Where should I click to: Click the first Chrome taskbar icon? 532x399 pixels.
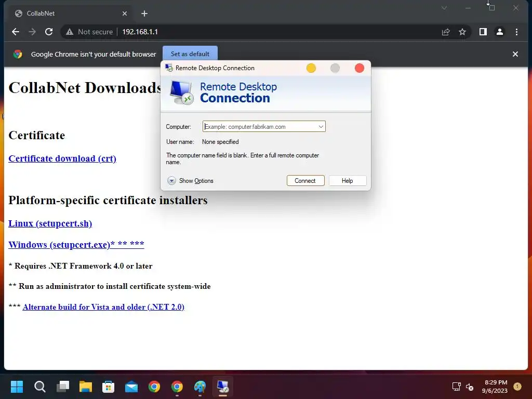coord(154,387)
